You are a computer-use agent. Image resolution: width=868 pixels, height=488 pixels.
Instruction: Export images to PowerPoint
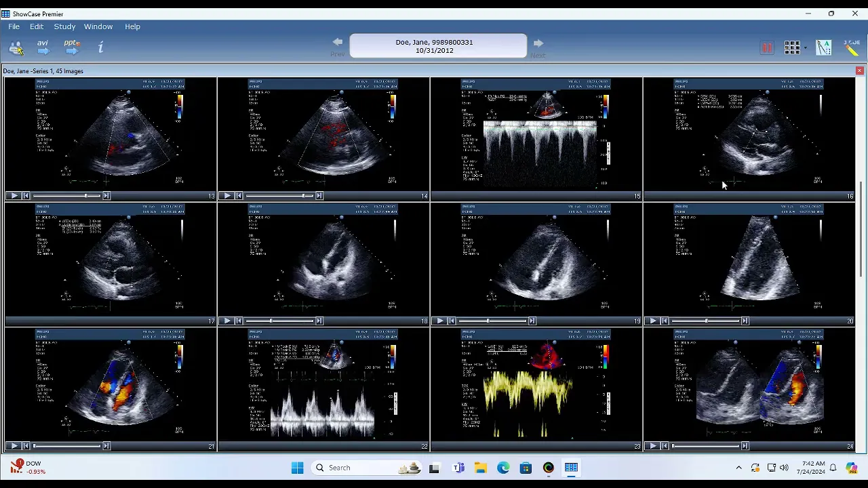tap(72, 47)
